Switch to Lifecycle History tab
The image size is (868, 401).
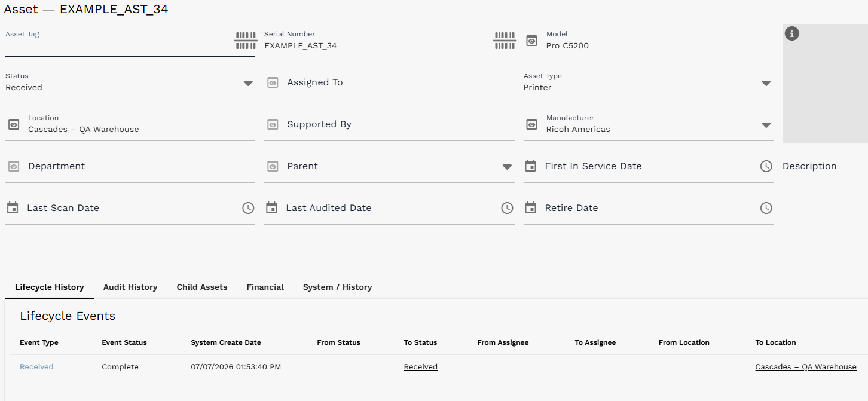click(x=50, y=287)
